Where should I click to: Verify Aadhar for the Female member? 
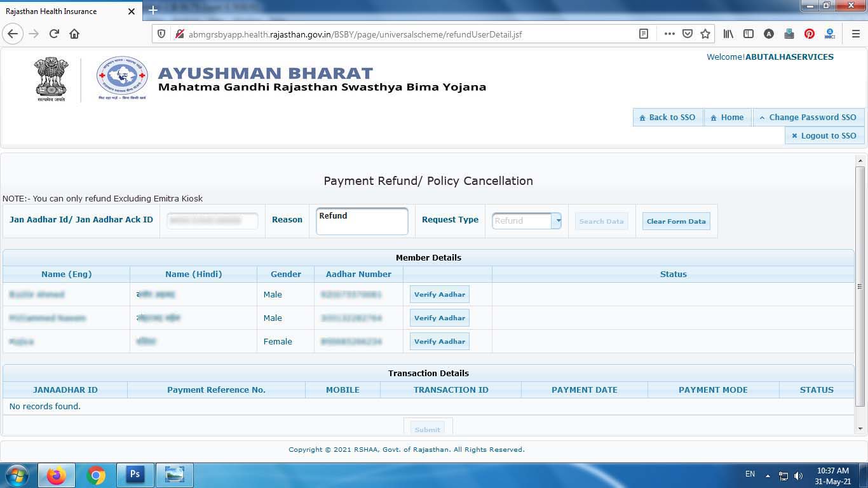440,341
